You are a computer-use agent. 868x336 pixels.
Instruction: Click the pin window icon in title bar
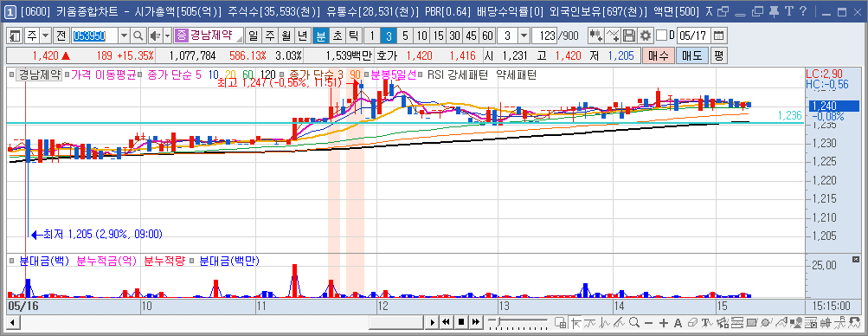pyautogui.click(x=774, y=11)
